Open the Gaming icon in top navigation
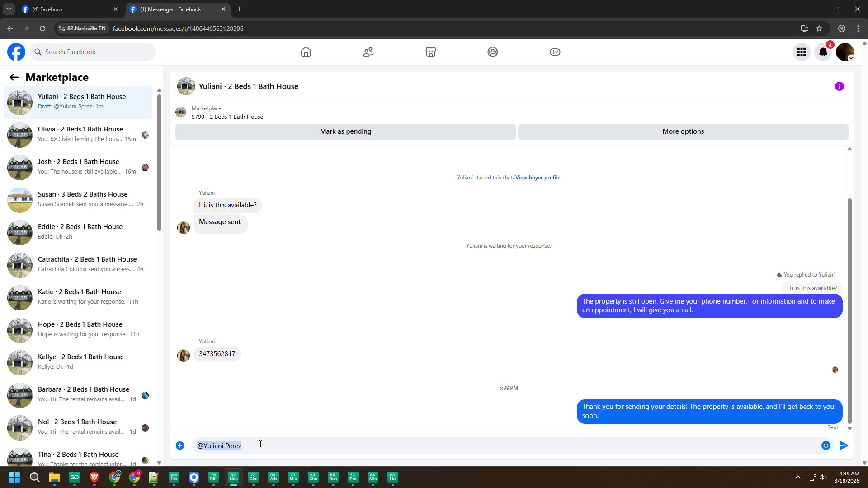 point(555,52)
